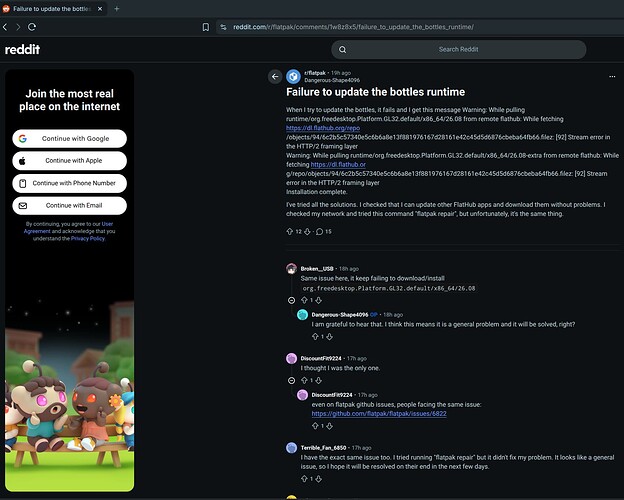This screenshot has width=624, height=500.
Task: Open post author Dangerous-Shape4096 profile
Action: click(x=332, y=80)
